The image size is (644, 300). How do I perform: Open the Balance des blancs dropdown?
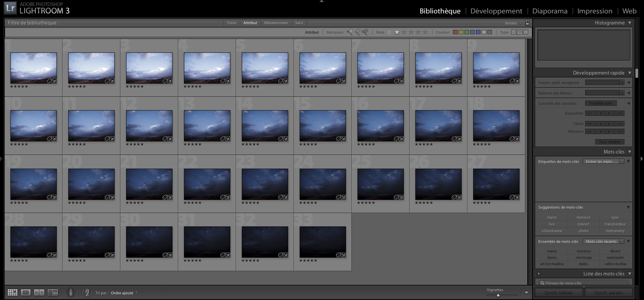click(604, 93)
